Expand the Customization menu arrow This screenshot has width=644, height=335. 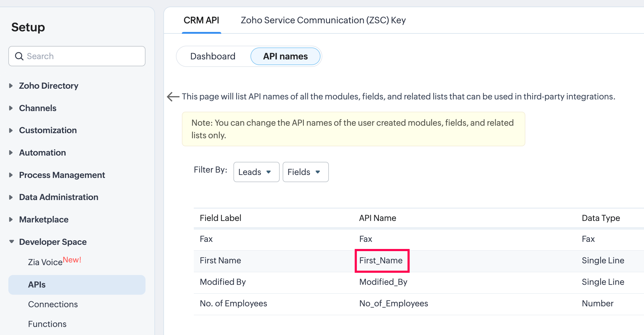pos(11,130)
